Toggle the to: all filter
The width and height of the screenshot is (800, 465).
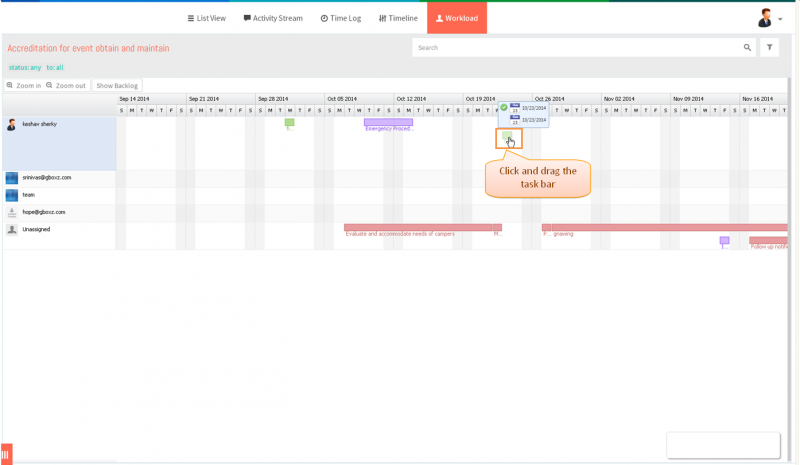coord(55,67)
